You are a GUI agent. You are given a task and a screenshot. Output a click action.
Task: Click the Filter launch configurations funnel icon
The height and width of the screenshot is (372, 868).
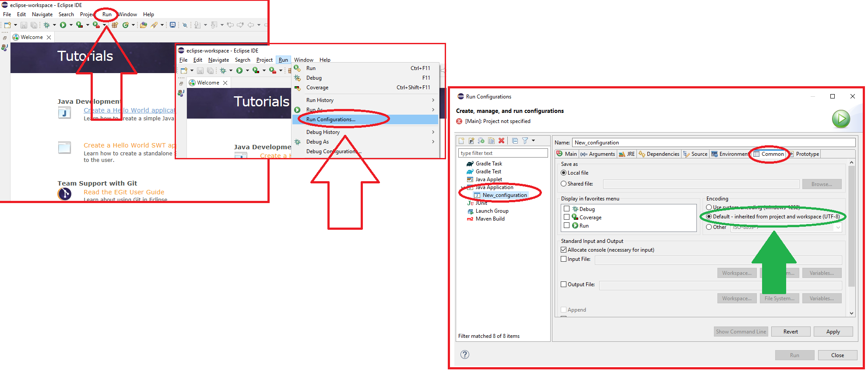coord(525,141)
